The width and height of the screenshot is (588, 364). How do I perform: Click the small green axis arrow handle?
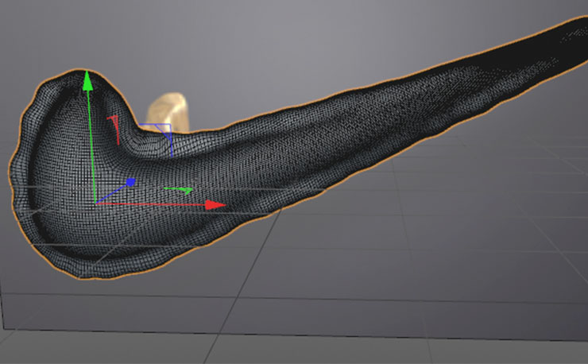pyautogui.click(x=179, y=190)
